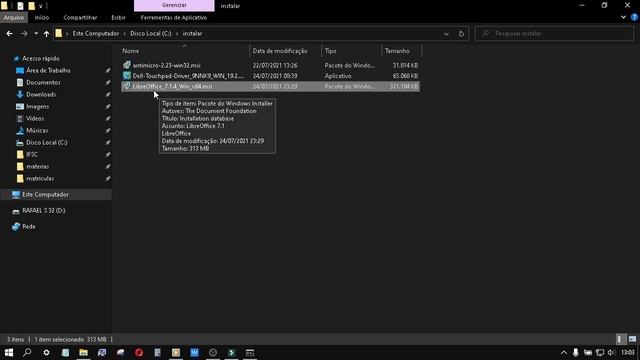Click the Pesquisar instalar search box
The width and height of the screenshot is (640, 360).
pyautogui.click(x=554, y=33)
